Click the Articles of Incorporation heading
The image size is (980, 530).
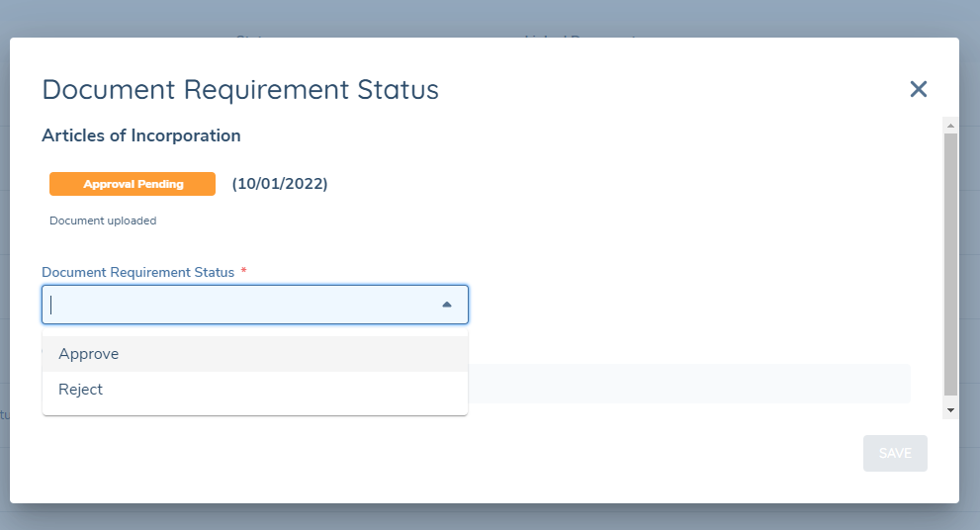point(141,135)
